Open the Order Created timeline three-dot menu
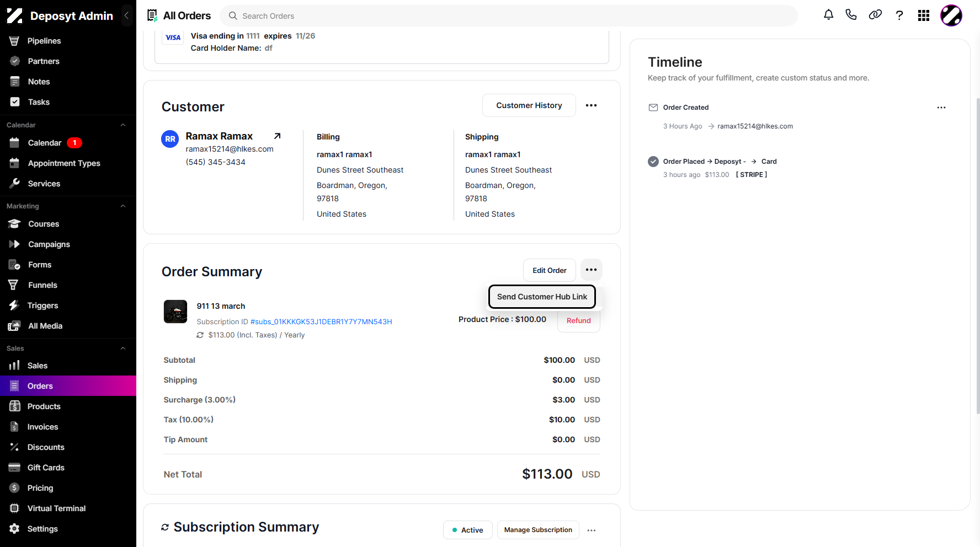 [x=941, y=108]
